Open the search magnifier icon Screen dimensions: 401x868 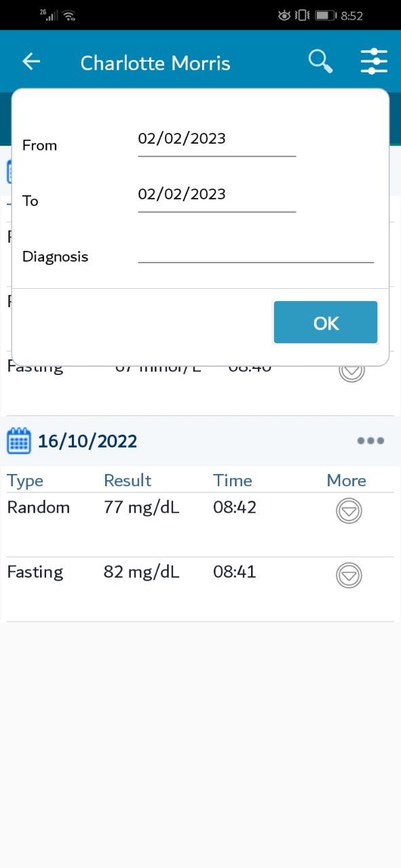click(320, 61)
